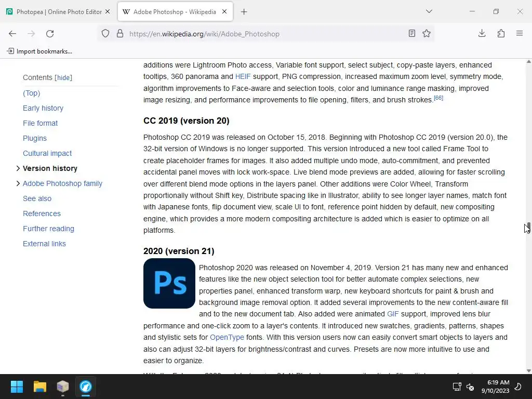Click the 2020 (version 21) heading
The width and height of the screenshot is (532, 399).
click(179, 251)
